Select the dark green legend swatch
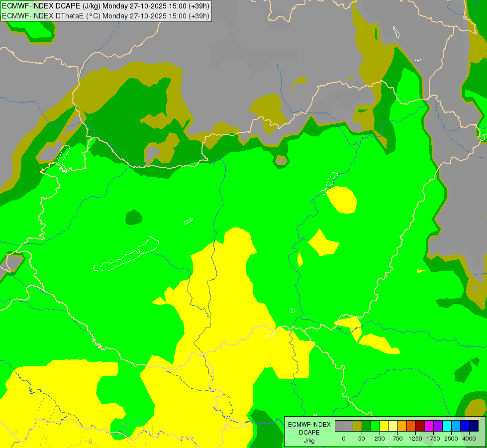Image resolution: width=487 pixels, height=448 pixels. click(x=367, y=426)
